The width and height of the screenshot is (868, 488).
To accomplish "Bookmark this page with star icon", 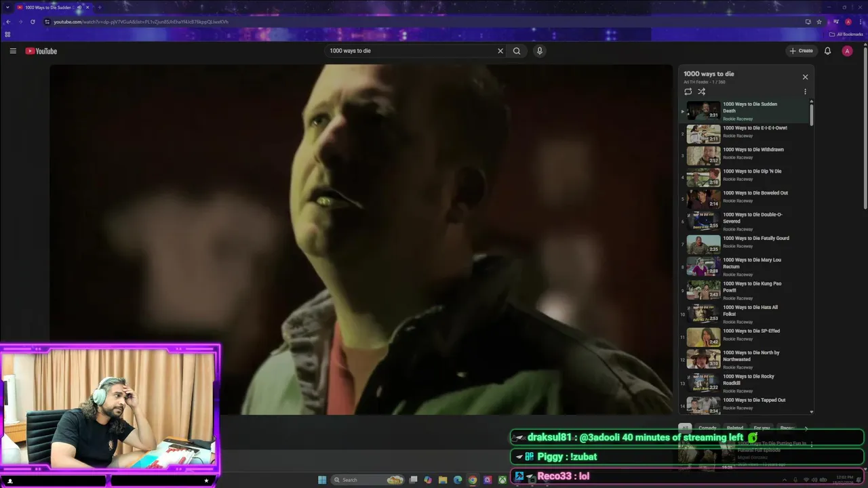I will [x=819, y=22].
